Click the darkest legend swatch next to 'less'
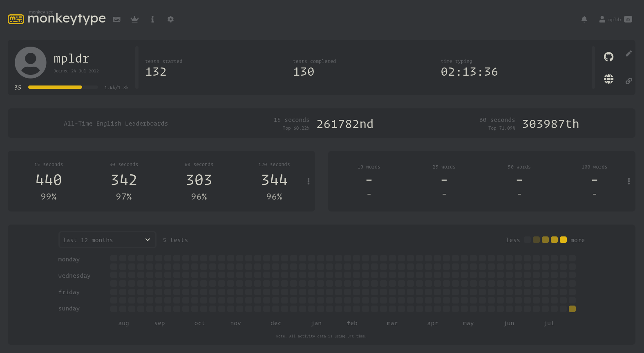The height and width of the screenshot is (353, 644). [x=527, y=240]
